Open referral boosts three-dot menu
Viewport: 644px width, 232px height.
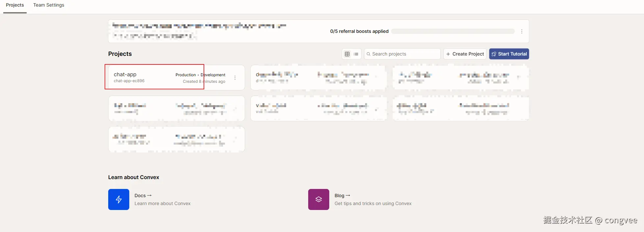522,32
